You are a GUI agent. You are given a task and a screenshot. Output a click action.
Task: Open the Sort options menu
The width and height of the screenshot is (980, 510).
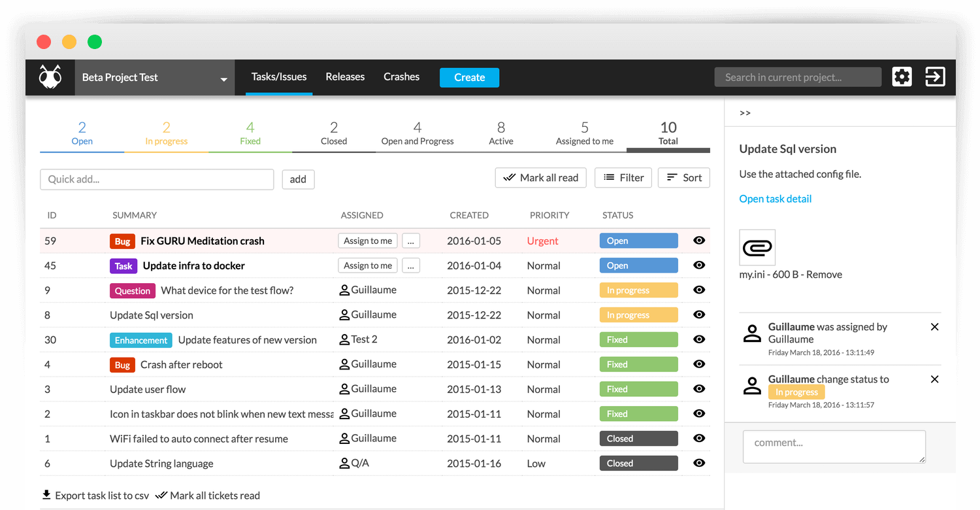pos(683,178)
